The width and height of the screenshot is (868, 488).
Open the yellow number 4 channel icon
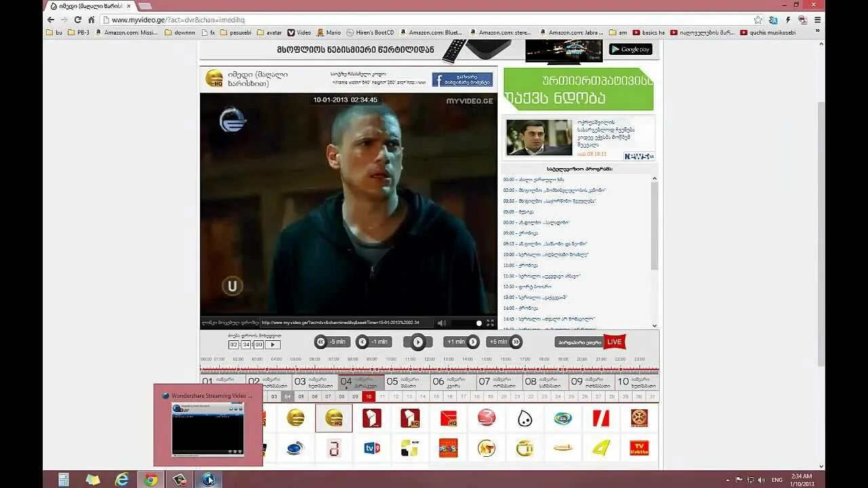tap(601, 448)
